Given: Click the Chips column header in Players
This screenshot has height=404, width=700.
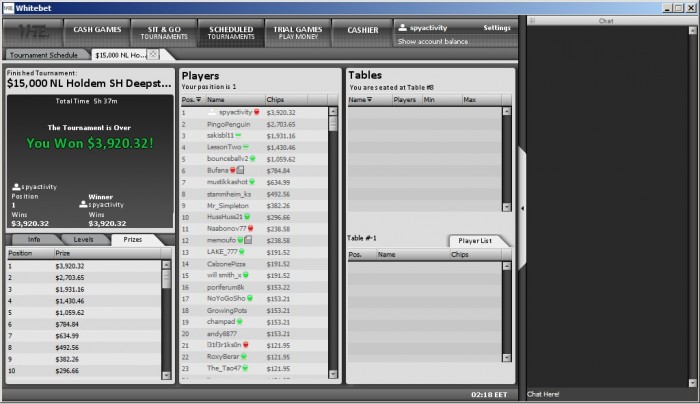Looking at the screenshot, I should click(x=286, y=100).
